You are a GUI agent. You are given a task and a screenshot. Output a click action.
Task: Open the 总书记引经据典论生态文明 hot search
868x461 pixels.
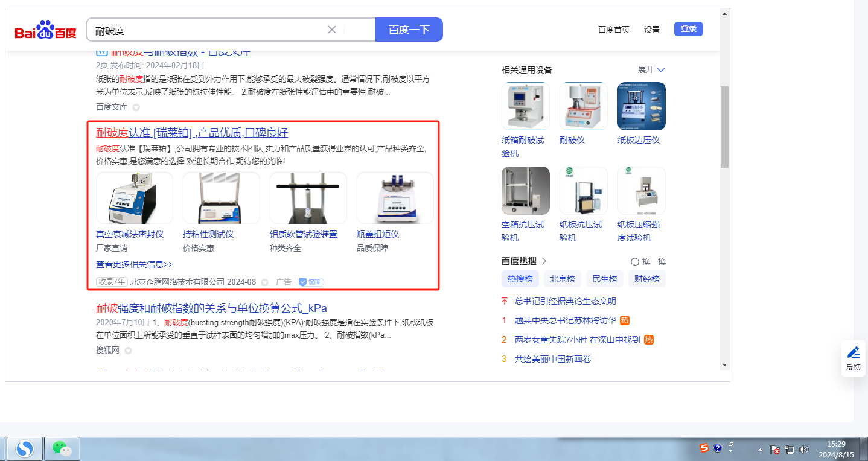click(566, 301)
